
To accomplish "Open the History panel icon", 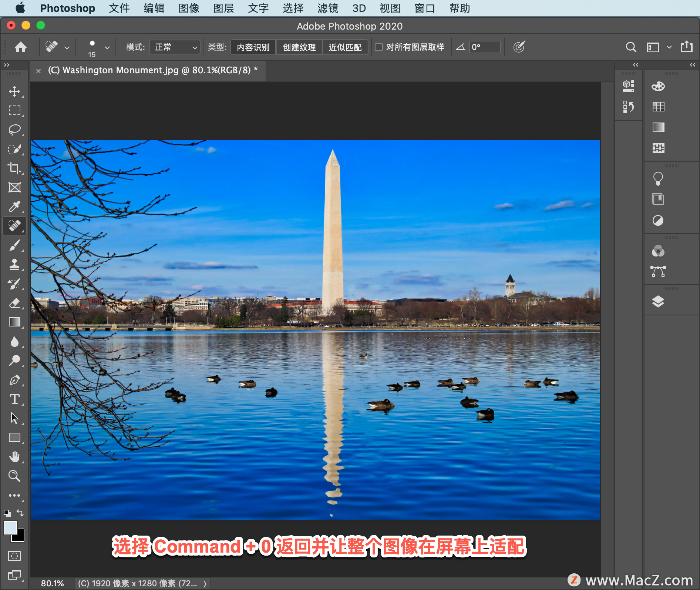I will click(628, 107).
